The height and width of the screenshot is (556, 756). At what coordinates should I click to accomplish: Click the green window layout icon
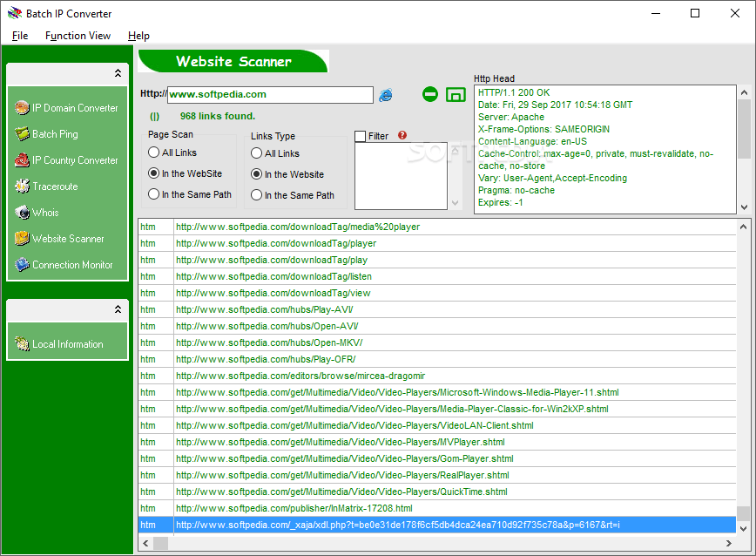(x=456, y=94)
